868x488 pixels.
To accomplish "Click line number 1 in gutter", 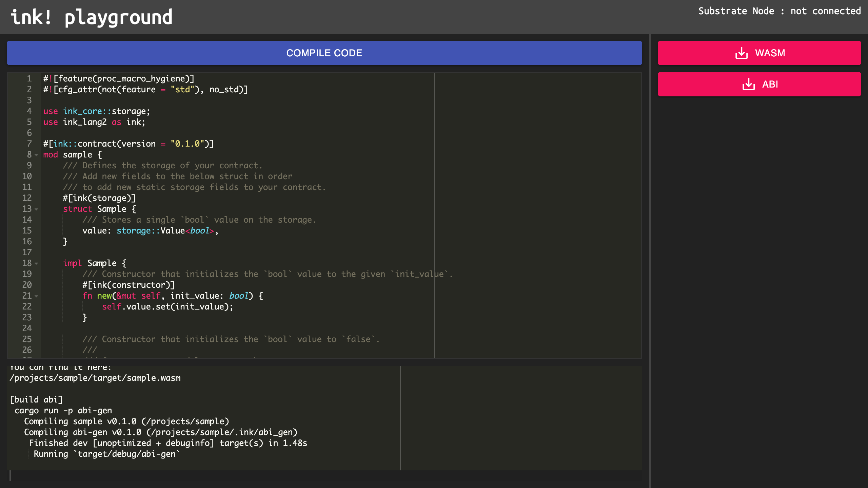I will (x=29, y=79).
